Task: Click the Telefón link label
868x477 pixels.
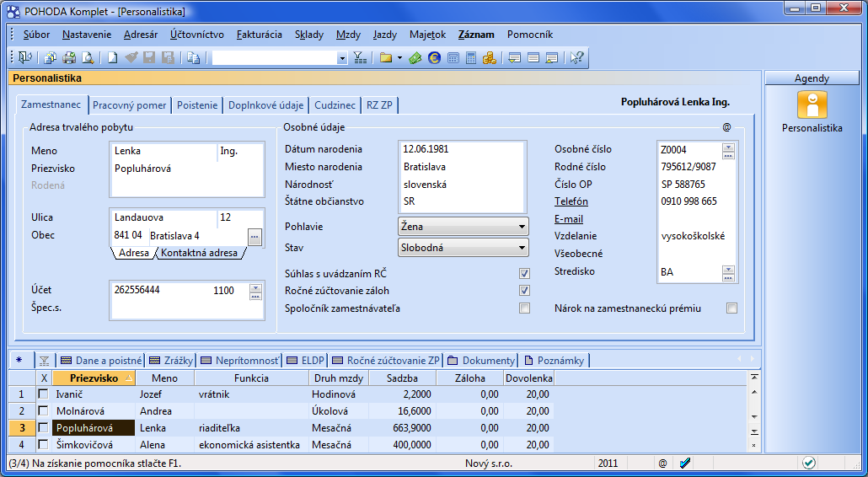Action: [x=571, y=201]
